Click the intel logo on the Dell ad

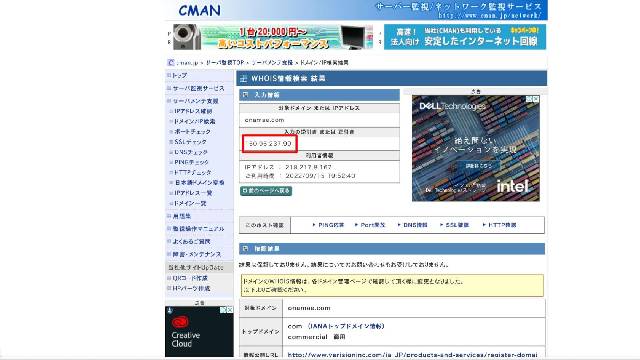[x=513, y=186]
